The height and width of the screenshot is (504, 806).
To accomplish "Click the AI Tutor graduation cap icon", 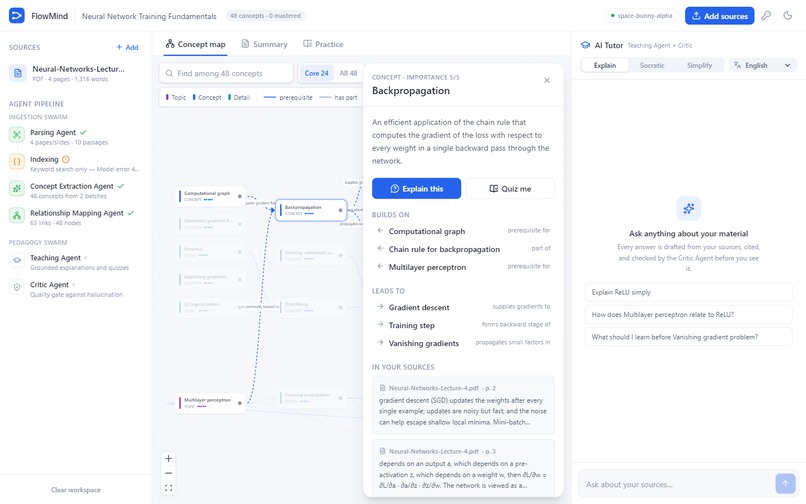I will tap(585, 45).
